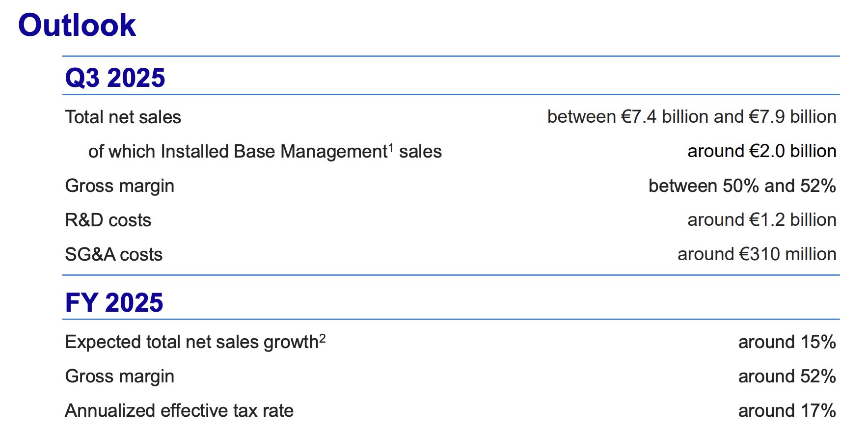Click the Annualized effective tax rate label
Screen dimensions: 868x431
(179, 411)
